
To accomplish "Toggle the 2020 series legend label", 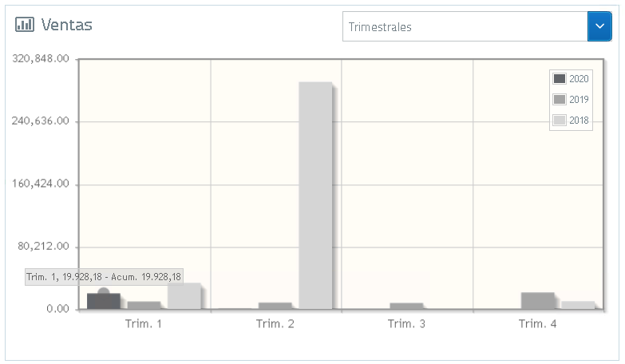I will click(x=579, y=78).
